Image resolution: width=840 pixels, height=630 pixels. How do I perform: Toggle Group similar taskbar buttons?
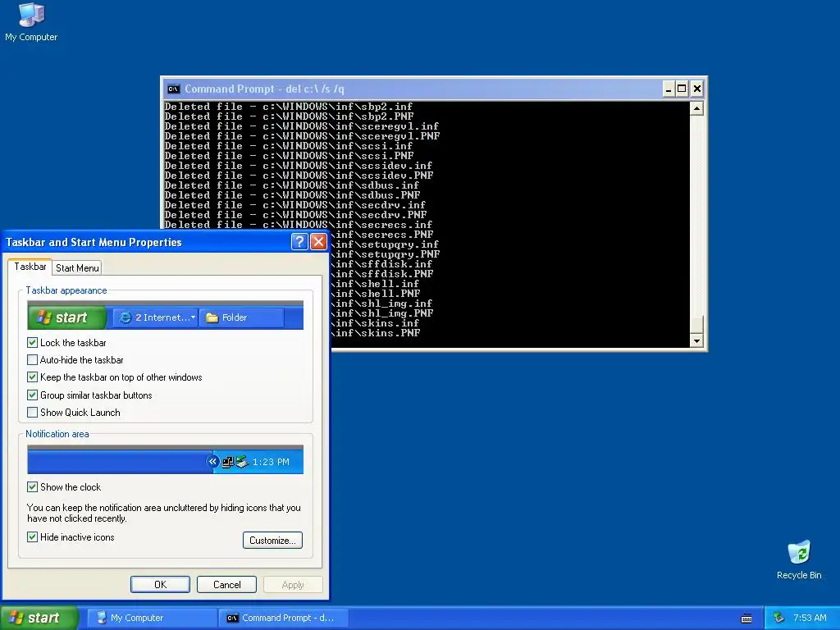point(32,395)
